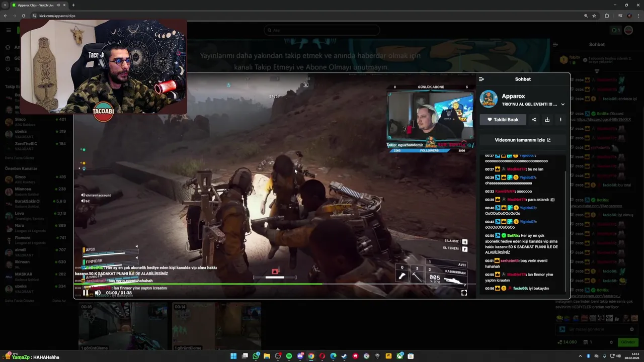Zoom the page with magnifier icon in address bar
This screenshot has width=644, height=362.
[586, 16]
